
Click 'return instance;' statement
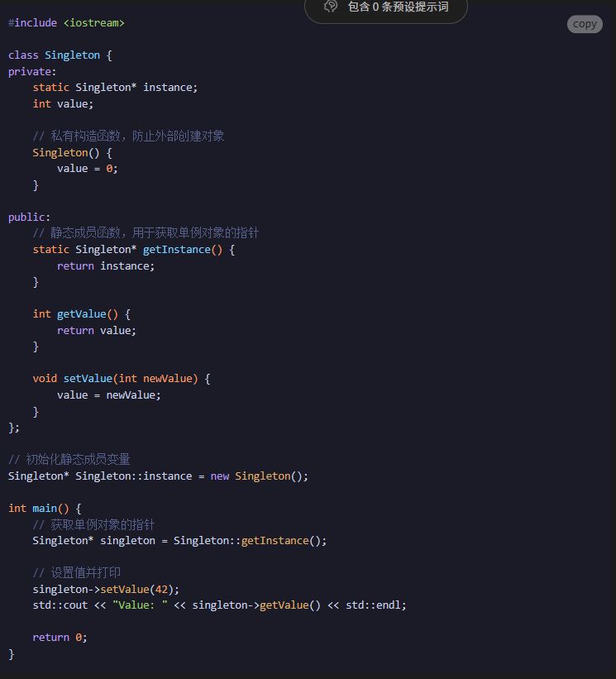pos(106,265)
